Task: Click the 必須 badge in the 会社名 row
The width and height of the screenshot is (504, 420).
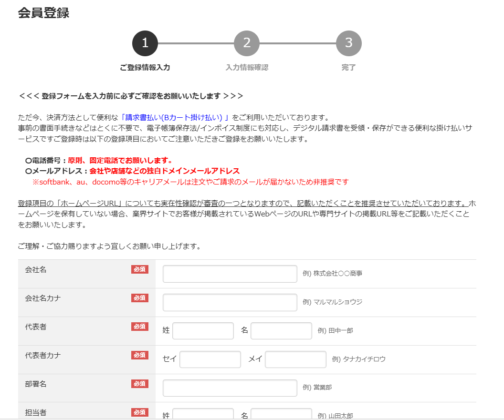Action: [140, 269]
